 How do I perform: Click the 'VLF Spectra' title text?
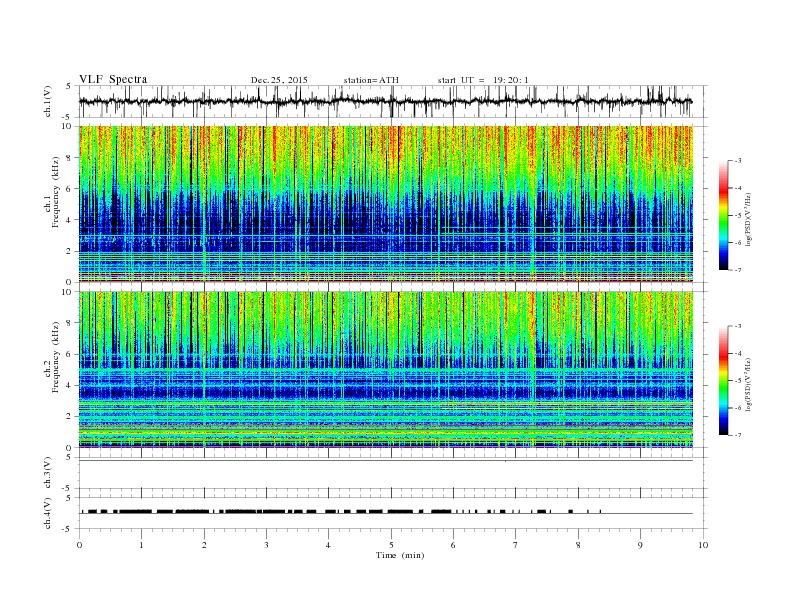point(113,79)
